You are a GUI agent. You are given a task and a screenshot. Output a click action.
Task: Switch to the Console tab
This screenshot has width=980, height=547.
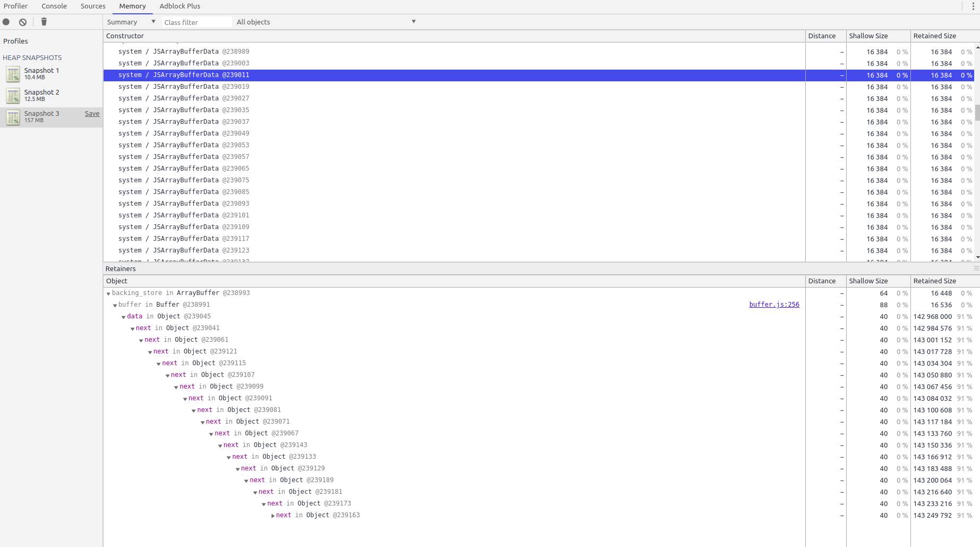click(54, 6)
